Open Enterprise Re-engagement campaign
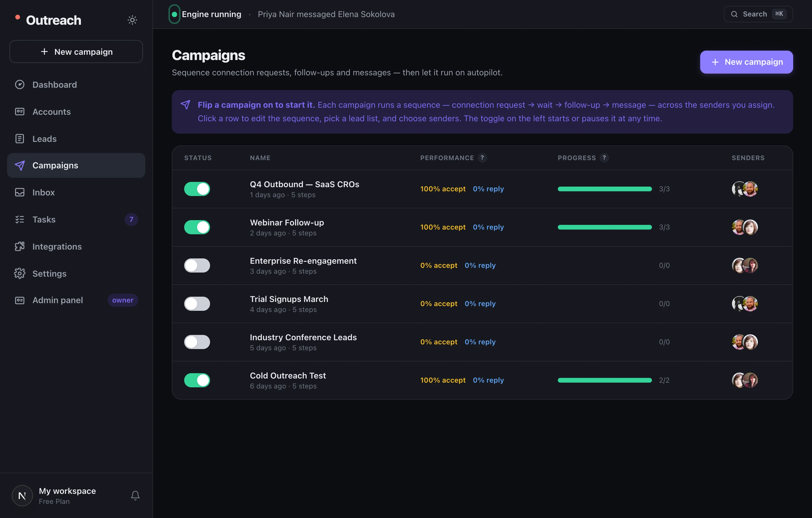This screenshot has width=812, height=518. [482, 265]
